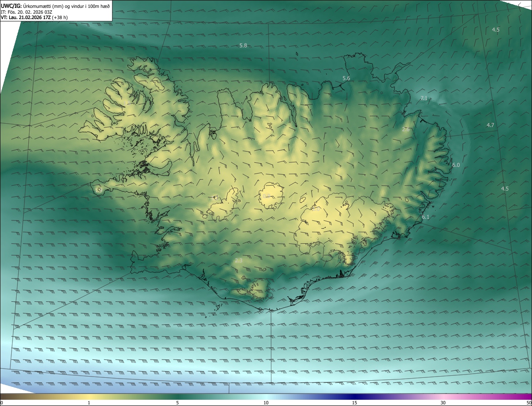This screenshot has width=532, height=406.
Task: Click the 0.9 value on Hofsjökull glacier
Action: 266,196
